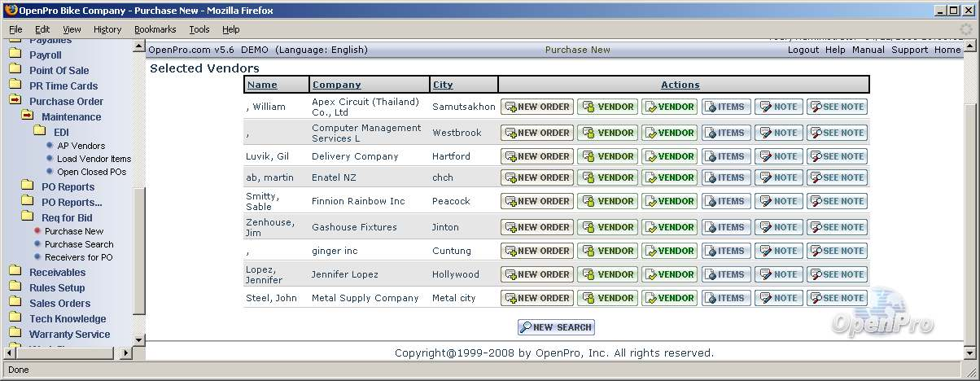
Task: Select Purchase Search in sidebar tree
Action: click(x=79, y=244)
